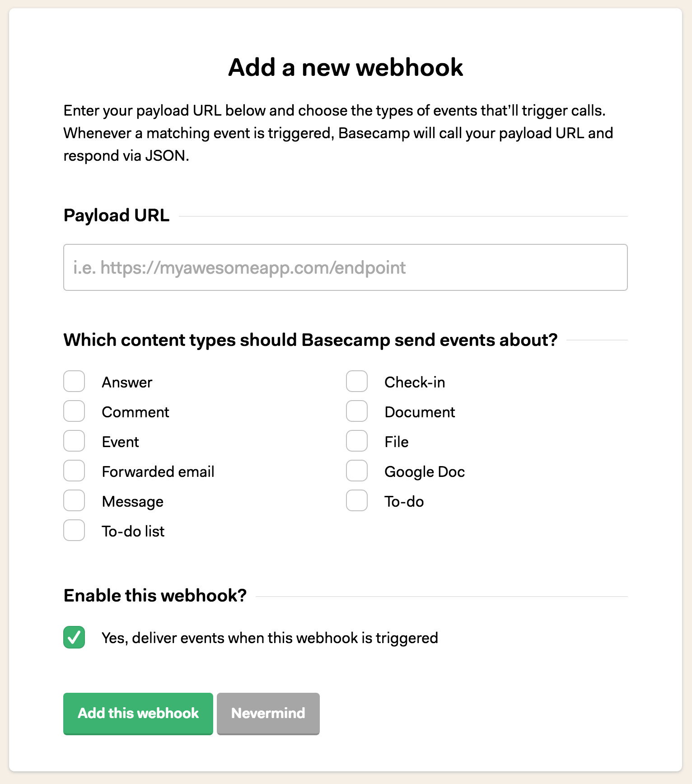The image size is (692, 784).
Task: Click the Forwarded email label
Action: tap(158, 471)
